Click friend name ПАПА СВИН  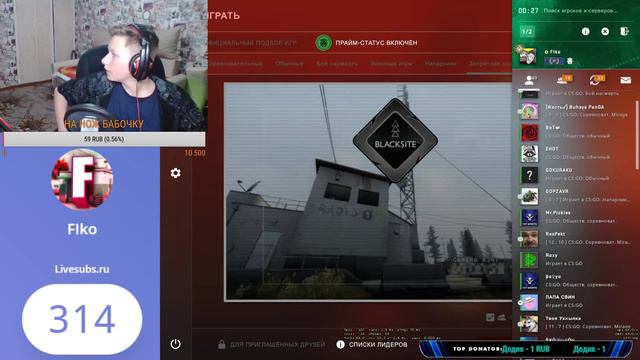pyautogui.click(x=560, y=297)
